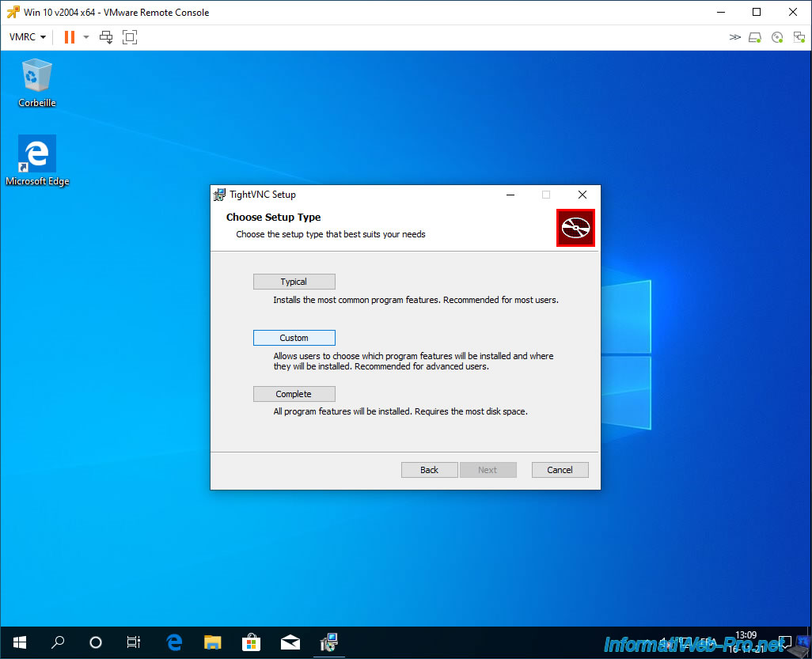
Task: Open the CD/DVD drive device icon
Action: (x=777, y=37)
